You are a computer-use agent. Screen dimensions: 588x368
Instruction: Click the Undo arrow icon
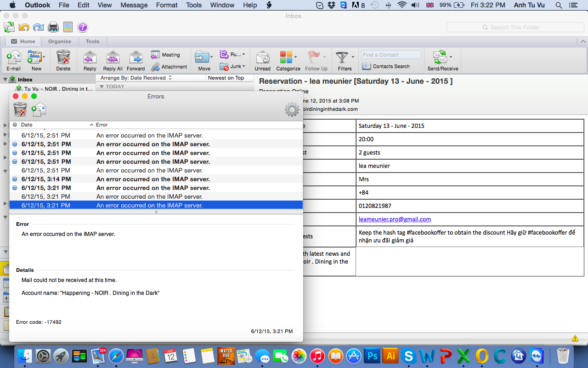[24, 27]
